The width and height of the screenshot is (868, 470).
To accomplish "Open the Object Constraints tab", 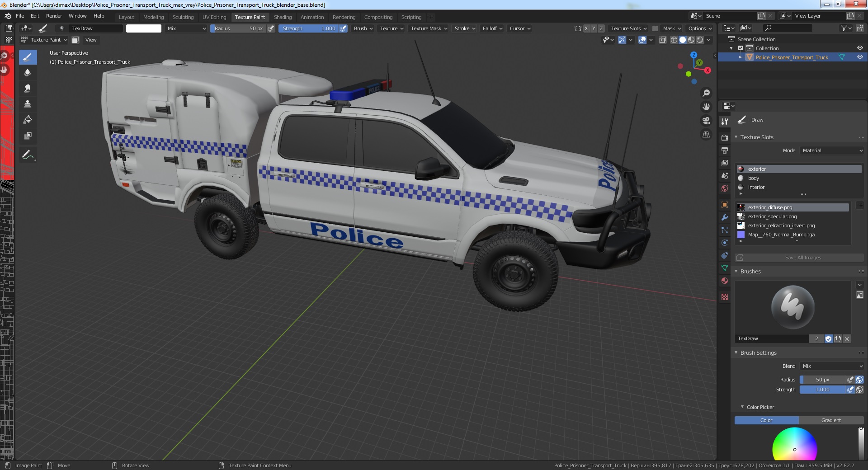I will 725,255.
